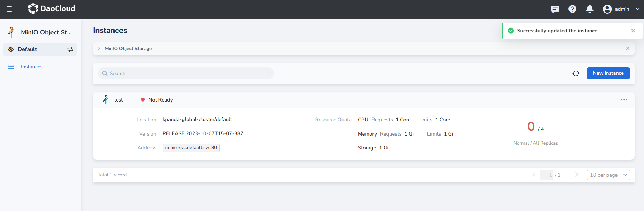The image size is (644, 211).
Task: Dismiss the success notification toast
Action: tap(633, 31)
